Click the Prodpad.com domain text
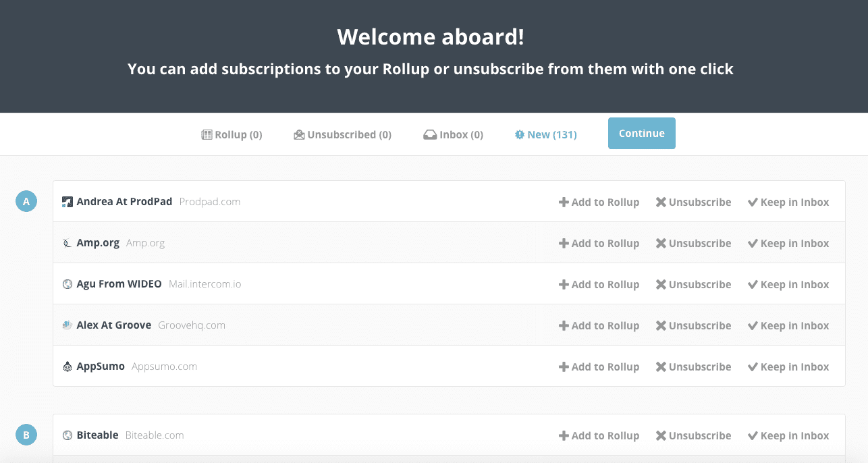 pos(210,201)
